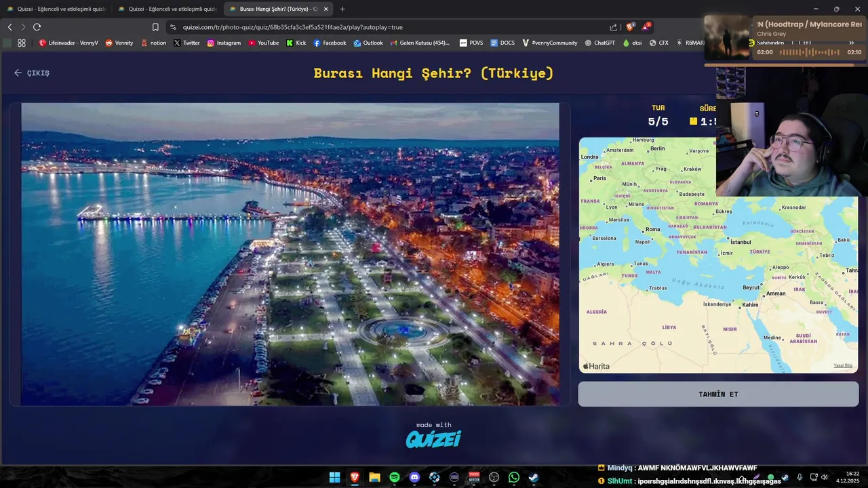Open the POVS bookmark
The width and height of the screenshot is (868, 488).
471,43
